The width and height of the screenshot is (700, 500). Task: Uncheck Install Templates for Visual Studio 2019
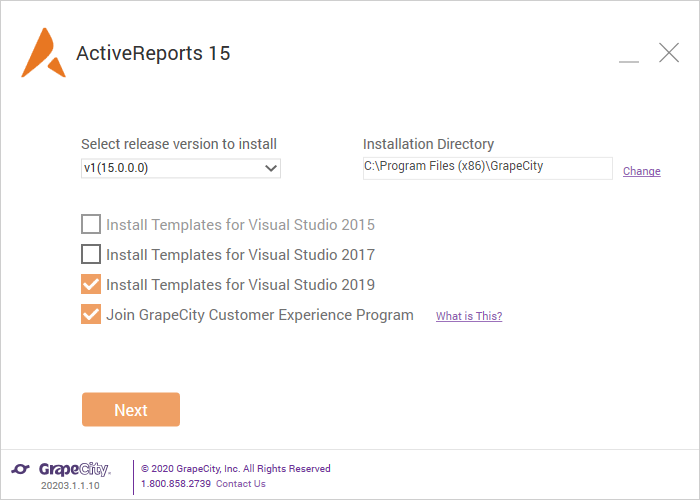pos(91,284)
